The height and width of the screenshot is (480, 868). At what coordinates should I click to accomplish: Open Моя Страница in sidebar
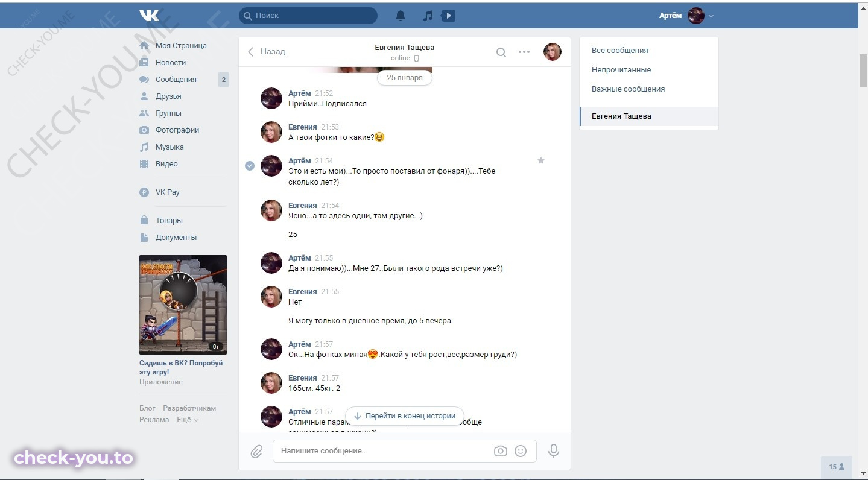(x=181, y=46)
